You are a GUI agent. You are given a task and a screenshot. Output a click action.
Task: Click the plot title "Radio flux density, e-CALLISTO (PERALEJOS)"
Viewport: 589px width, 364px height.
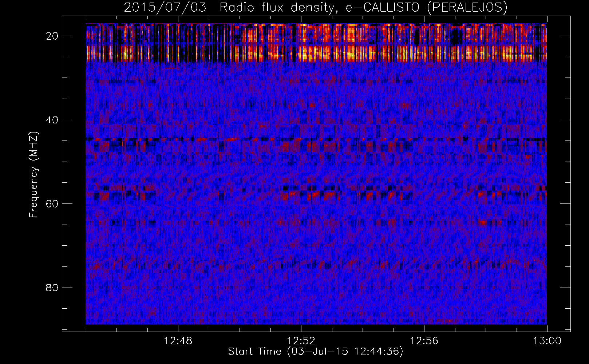(x=363, y=7)
